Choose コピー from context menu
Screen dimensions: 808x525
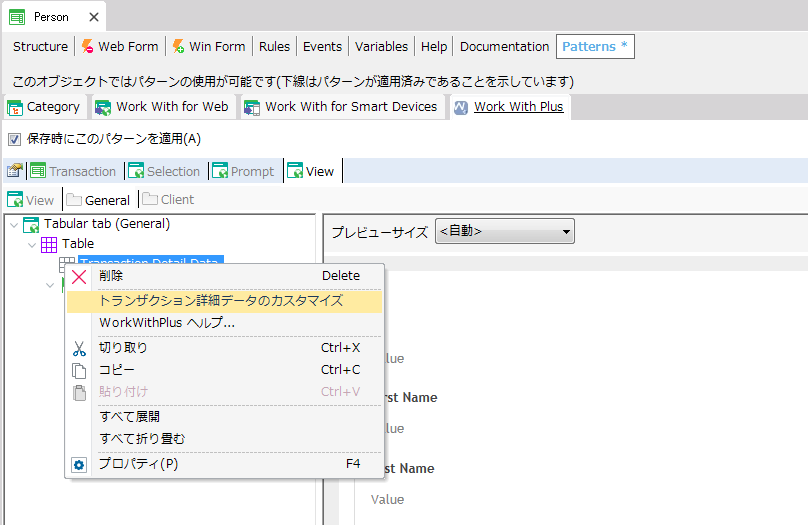click(225, 370)
